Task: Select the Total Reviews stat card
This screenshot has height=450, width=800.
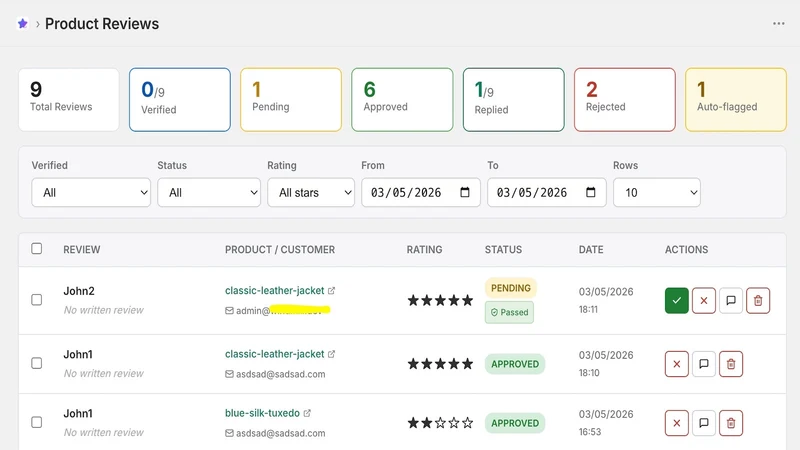Action: click(x=69, y=99)
